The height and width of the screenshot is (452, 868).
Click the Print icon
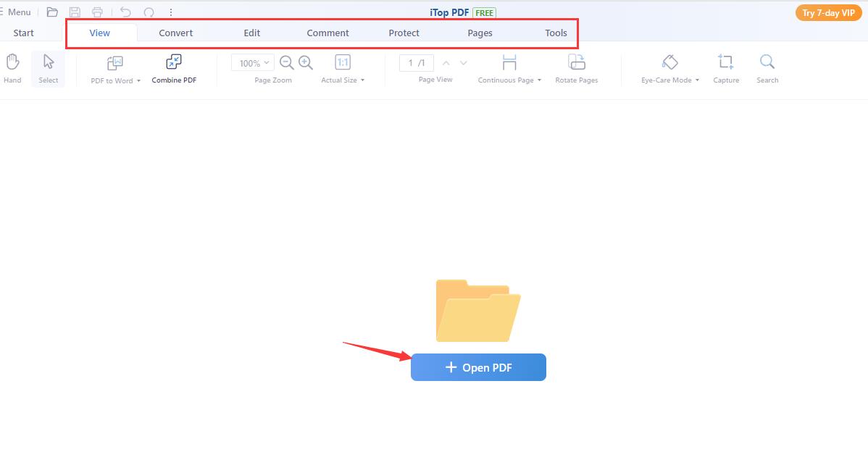(98, 12)
